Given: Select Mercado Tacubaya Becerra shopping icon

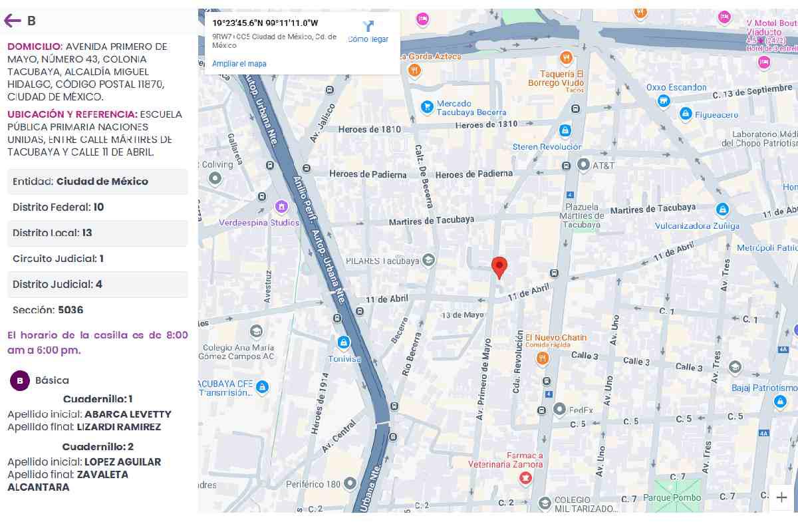Looking at the screenshot, I should click(428, 106).
